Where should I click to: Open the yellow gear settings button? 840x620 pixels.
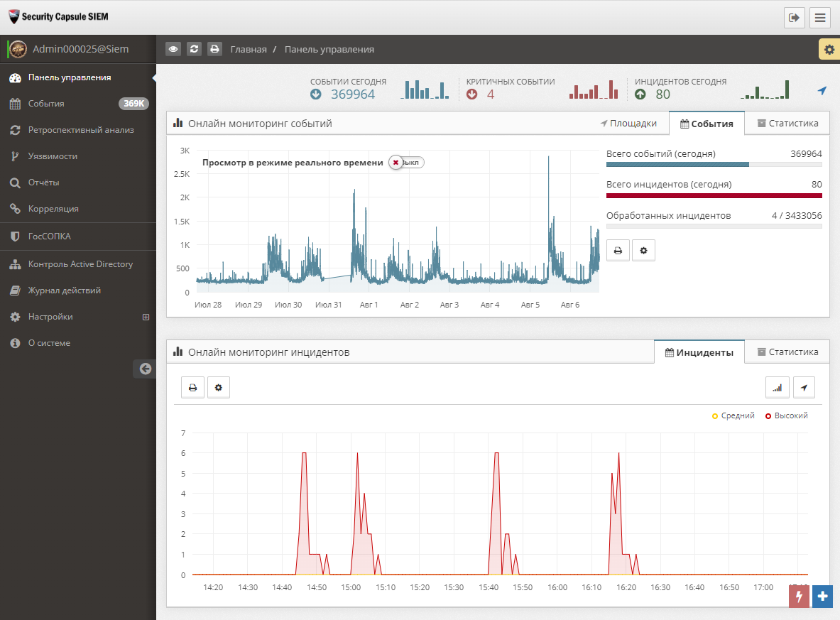(828, 49)
